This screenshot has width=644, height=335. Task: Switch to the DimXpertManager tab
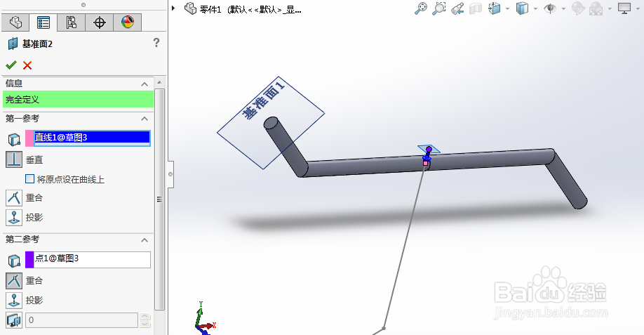pyautogui.click(x=100, y=22)
